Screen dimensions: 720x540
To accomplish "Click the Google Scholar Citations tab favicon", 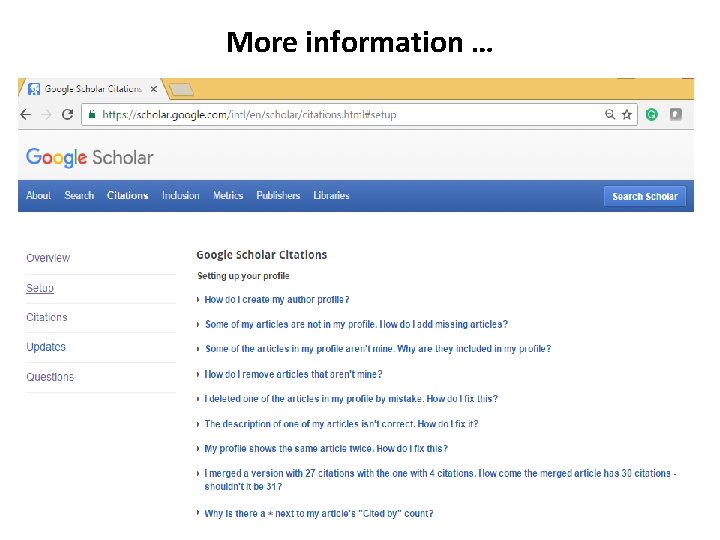I will (x=34, y=89).
